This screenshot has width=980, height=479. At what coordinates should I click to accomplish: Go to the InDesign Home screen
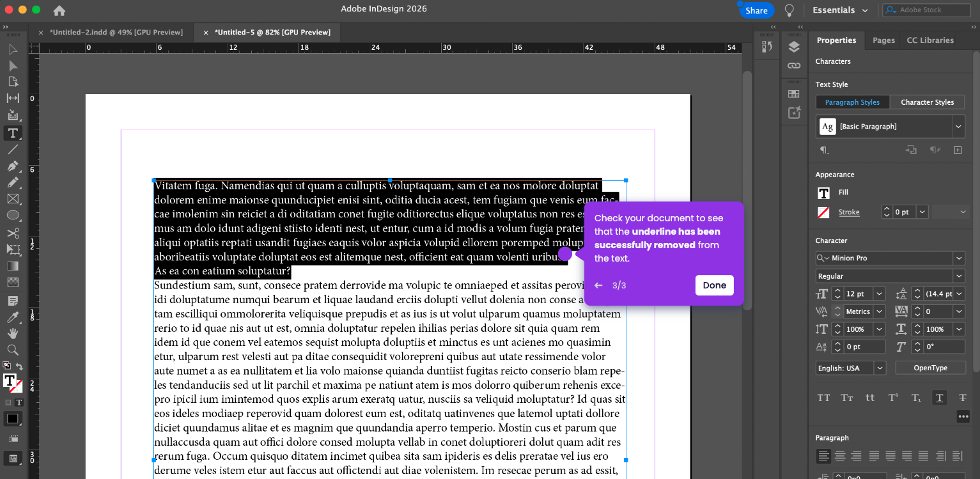pos(59,10)
